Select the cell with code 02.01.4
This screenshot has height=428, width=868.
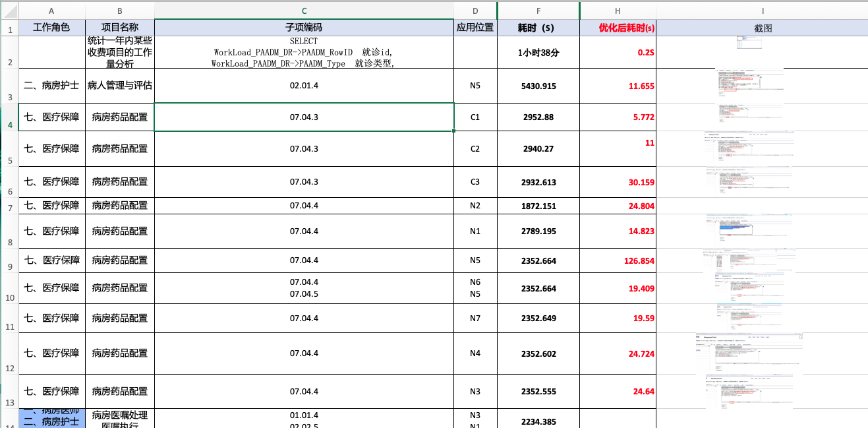pos(304,86)
